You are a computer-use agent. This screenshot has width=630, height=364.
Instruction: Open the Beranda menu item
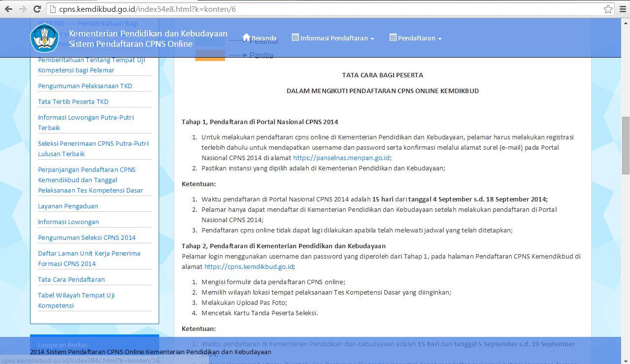click(259, 38)
